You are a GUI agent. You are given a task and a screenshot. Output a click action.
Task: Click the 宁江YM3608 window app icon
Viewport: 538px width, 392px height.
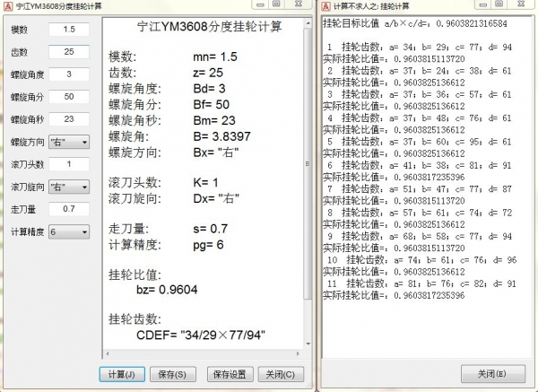click(8, 6)
